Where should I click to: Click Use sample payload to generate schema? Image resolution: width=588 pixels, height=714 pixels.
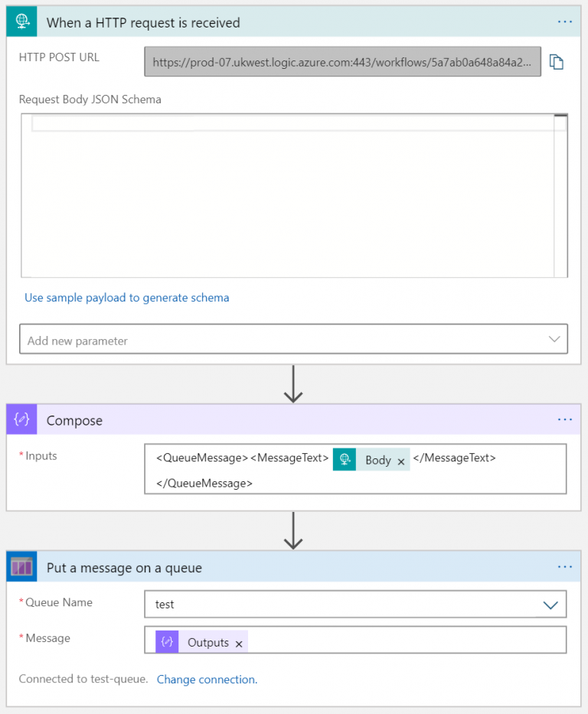click(x=127, y=298)
